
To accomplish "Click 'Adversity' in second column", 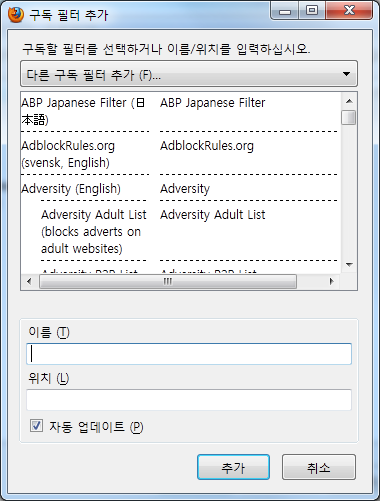I will [x=185, y=189].
